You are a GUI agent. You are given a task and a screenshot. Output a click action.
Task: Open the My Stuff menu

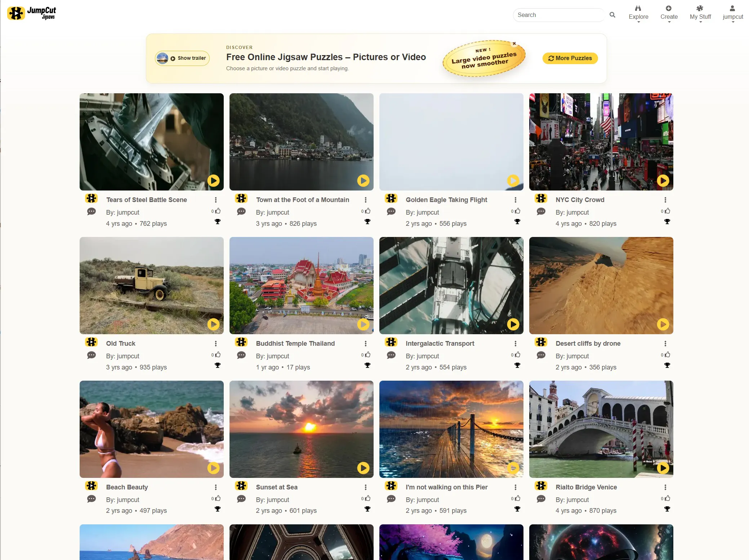pos(700,14)
